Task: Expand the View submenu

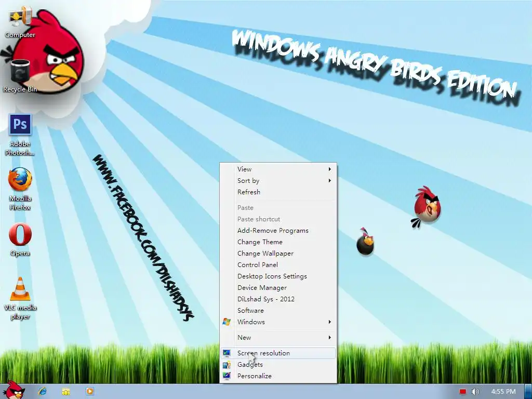Action: pyautogui.click(x=278, y=169)
